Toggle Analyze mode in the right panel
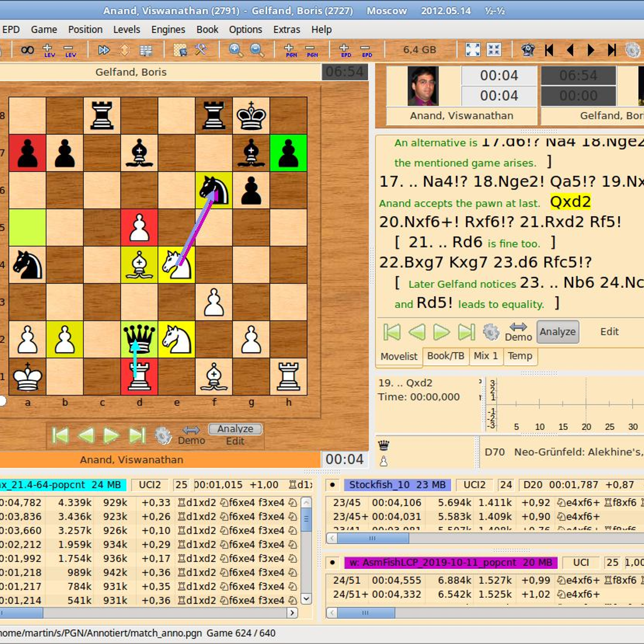Screen dimensions: 644x644 click(558, 332)
